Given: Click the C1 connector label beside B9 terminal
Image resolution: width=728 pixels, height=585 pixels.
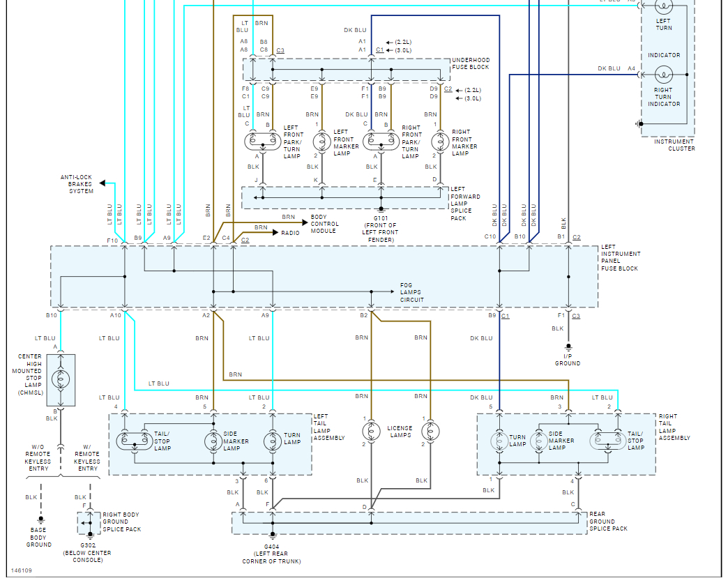Looking at the screenshot, I should [506, 316].
